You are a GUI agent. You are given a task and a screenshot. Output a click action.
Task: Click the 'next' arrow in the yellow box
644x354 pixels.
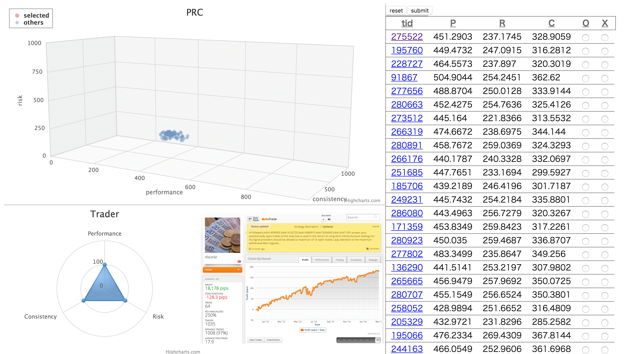378,227
